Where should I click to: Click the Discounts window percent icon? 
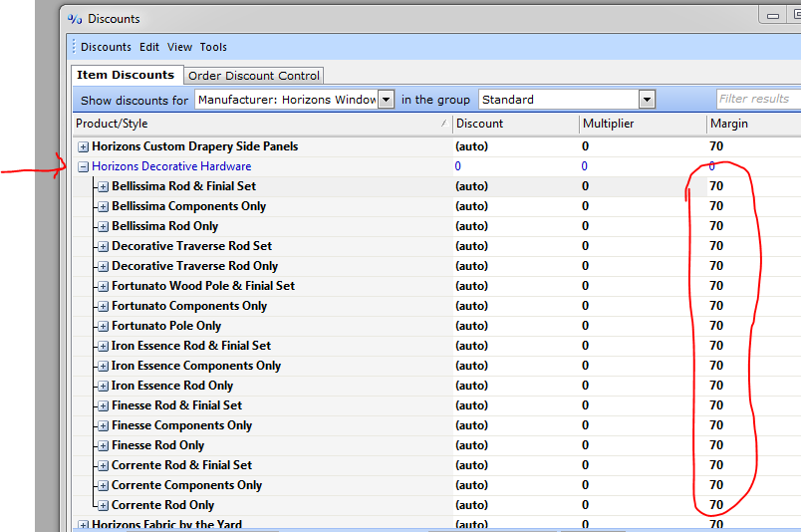[x=75, y=19]
